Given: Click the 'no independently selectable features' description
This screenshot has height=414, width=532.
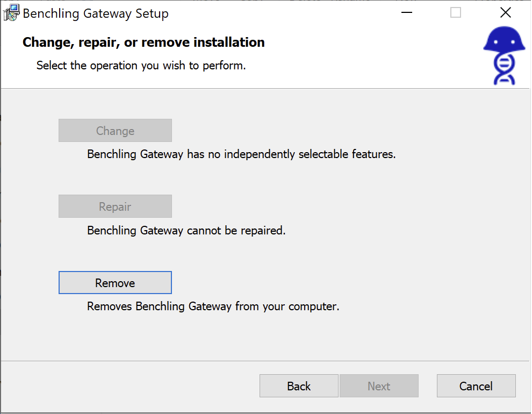Looking at the screenshot, I should pyautogui.click(x=241, y=154).
